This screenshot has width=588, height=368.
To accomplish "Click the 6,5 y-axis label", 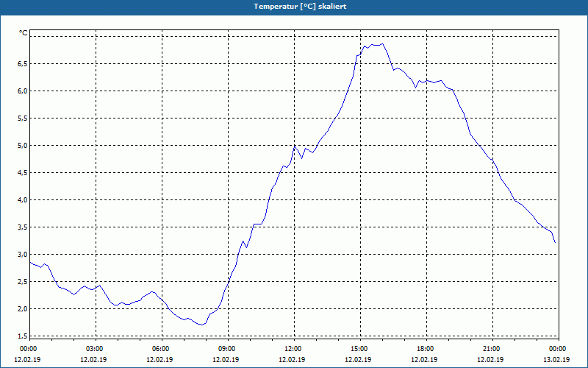I will [23, 64].
